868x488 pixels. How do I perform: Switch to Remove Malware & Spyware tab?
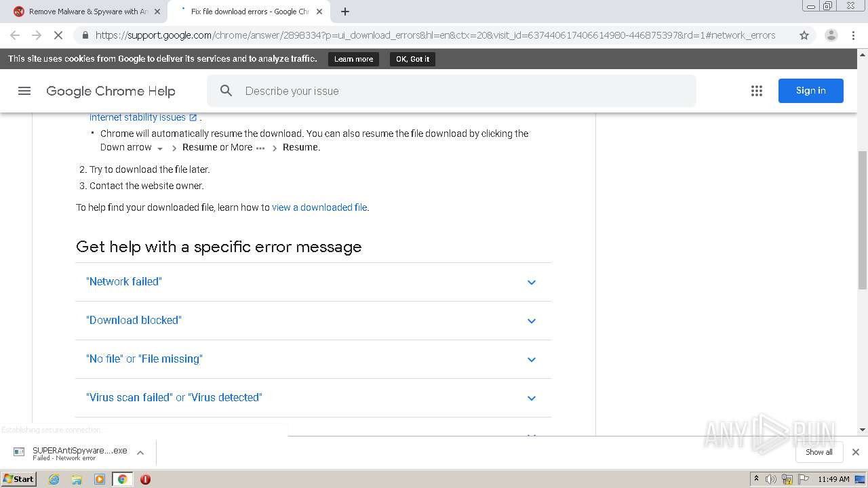coord(87,12)
